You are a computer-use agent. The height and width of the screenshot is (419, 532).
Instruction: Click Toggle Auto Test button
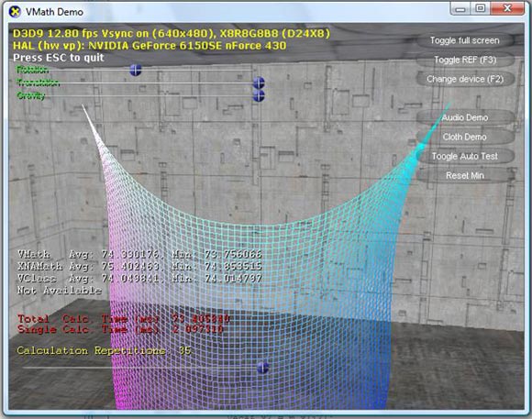click(465, 157)
